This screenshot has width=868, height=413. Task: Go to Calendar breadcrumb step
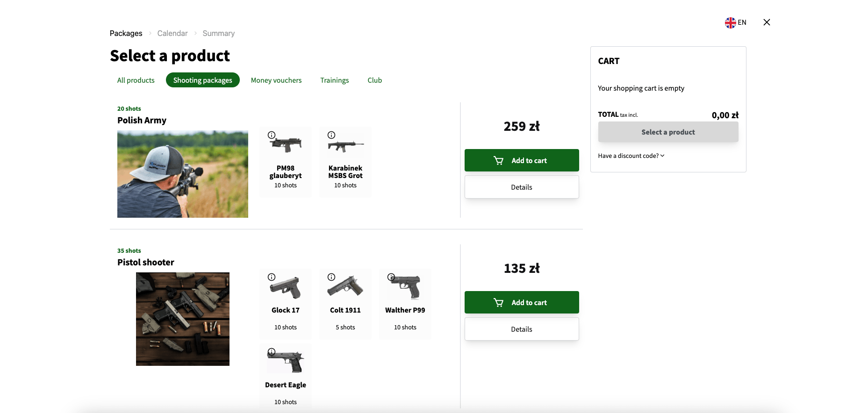pyautogui.click(x=172, y=33)
